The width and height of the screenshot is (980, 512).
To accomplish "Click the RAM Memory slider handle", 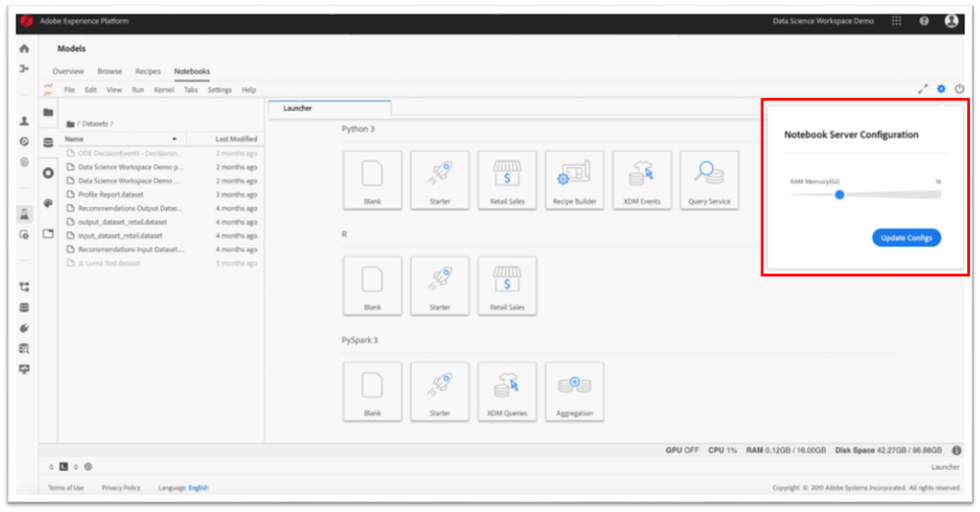I will tap(840, 194).
